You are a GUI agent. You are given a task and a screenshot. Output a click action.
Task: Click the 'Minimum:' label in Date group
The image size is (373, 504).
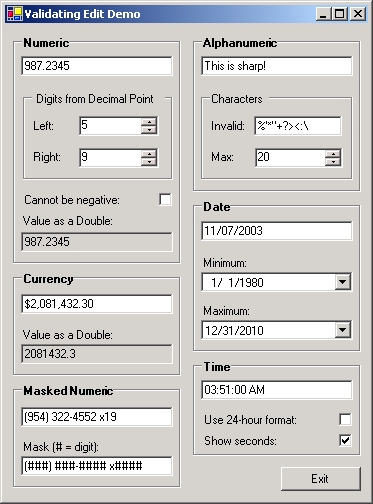pyautogui.click(x=225, y=263)
